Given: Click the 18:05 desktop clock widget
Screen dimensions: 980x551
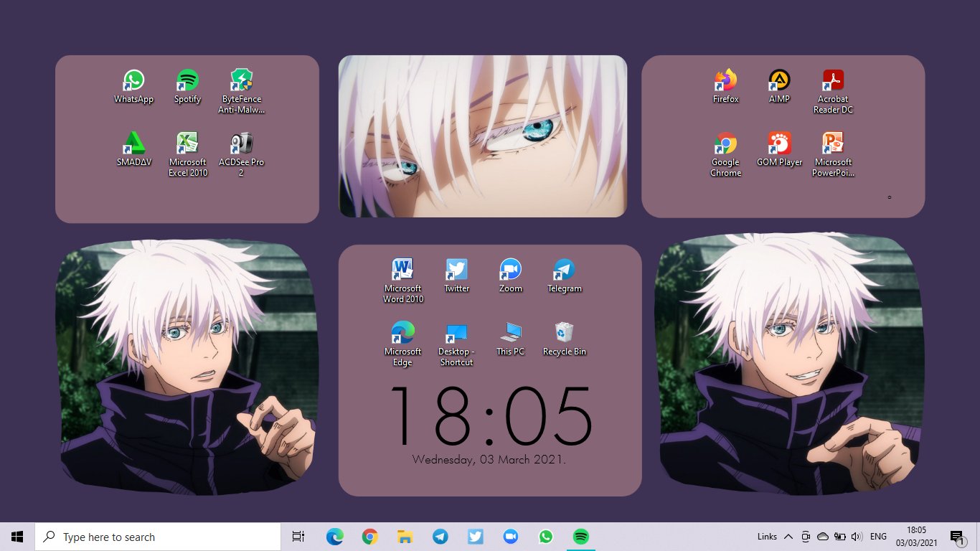Looking at the screenshot, I should (491, 417).
